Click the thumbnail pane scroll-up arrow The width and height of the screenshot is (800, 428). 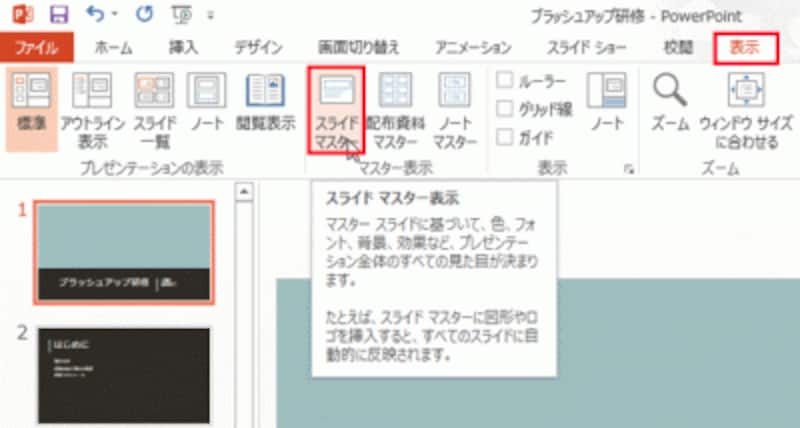click(244, 192)
